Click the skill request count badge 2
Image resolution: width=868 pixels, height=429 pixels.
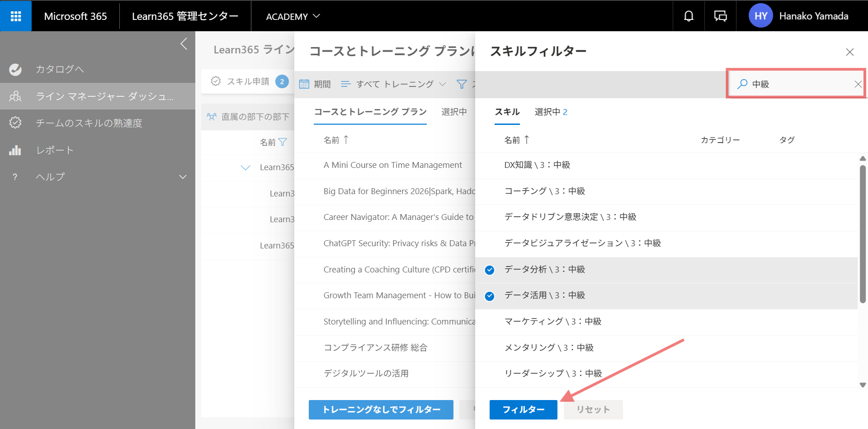click(x=282, y=81)
